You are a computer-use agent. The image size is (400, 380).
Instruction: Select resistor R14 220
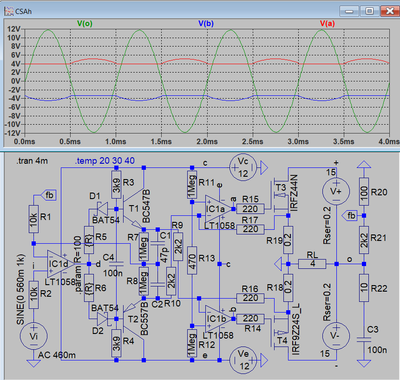[x=250, y=319]
